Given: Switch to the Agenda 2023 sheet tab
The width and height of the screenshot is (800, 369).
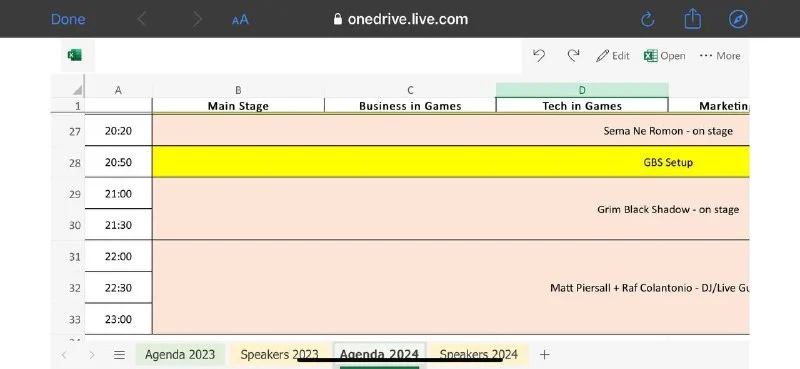Looking at the screenshot, I should 180,355.
